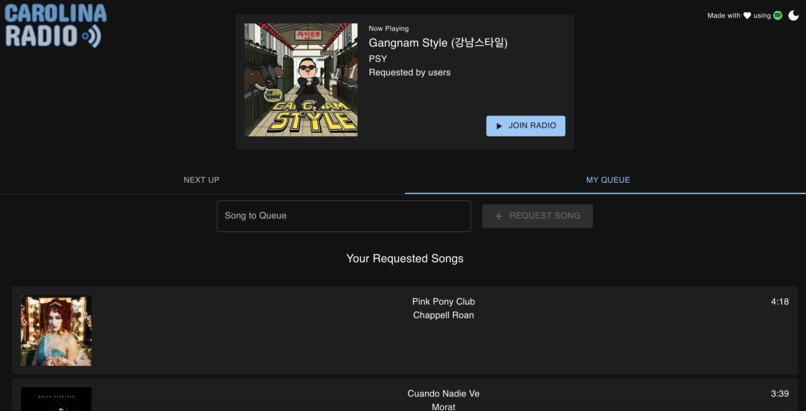Click the Spotify logo icon
The height and width of the screenshot is (411, 806).
pyautogui.click(x=778, y=16)
